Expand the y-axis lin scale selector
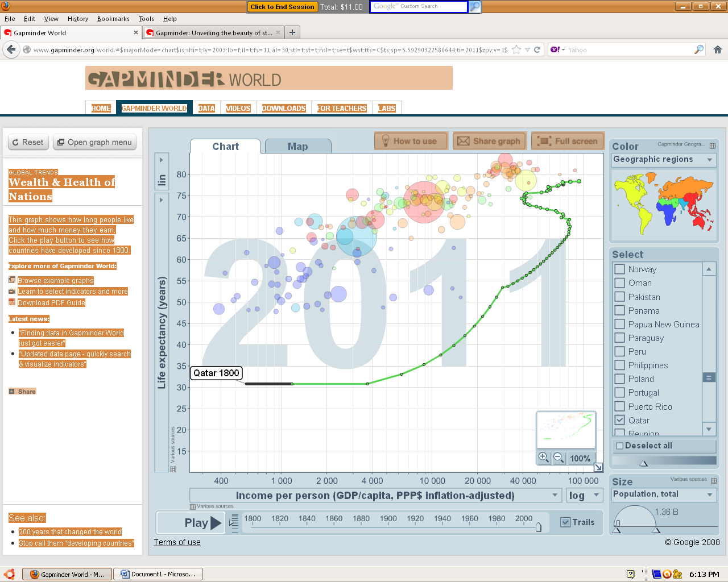The height and width of the screenshot is (582, 728). pyautogui.click(x=162, y=171)
